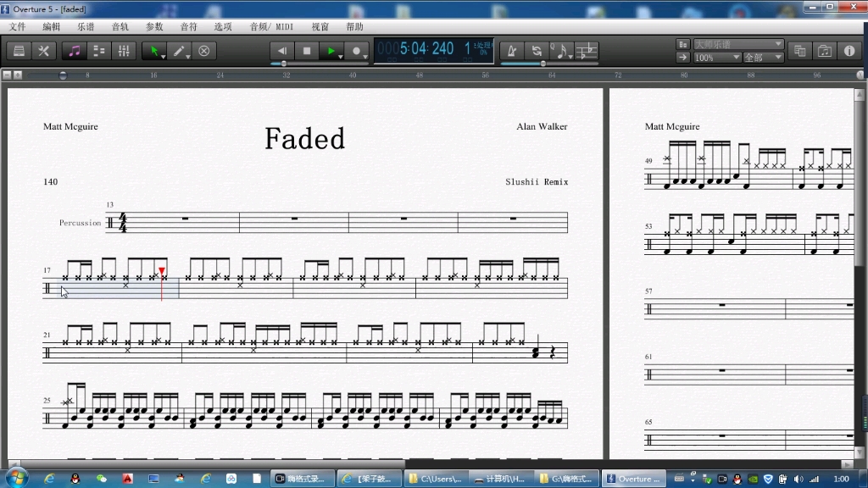This screenshot has width=868, height=488.
Task: Open the 音轨 menu
Action: pos(120,26)
